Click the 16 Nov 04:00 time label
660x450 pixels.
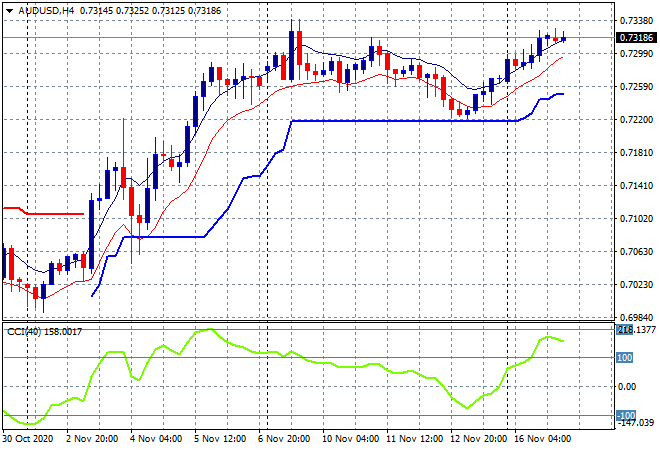click(542, 439)
